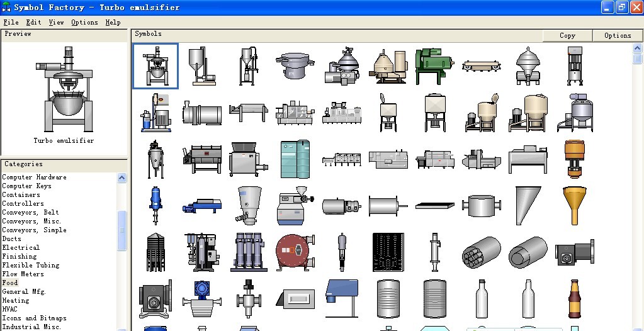Select the Flow Meters category
The height and width of the screenshot is (331, 644).
[x=23, y=274]
